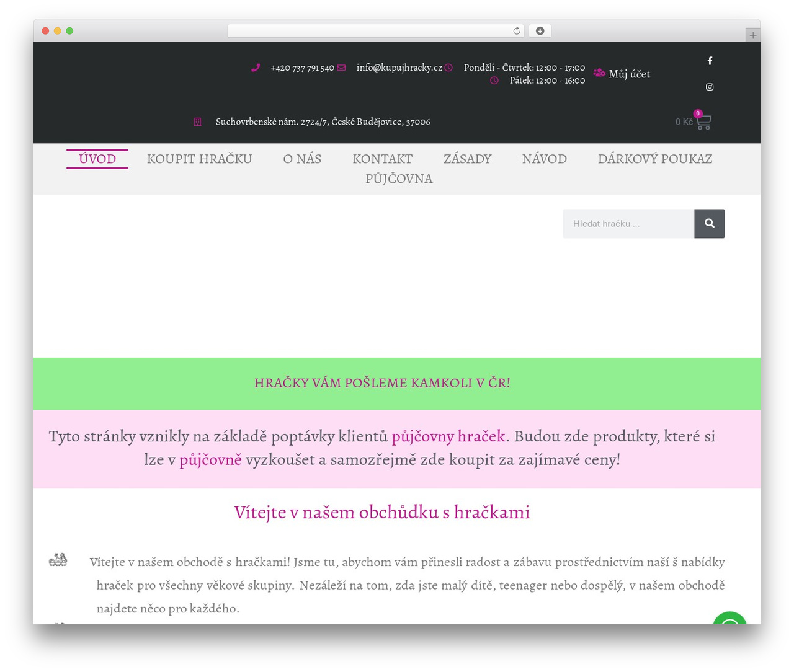Click the clock icon beside Pátek hours
The width and height of the screenshot is (794, 672).
494,81
